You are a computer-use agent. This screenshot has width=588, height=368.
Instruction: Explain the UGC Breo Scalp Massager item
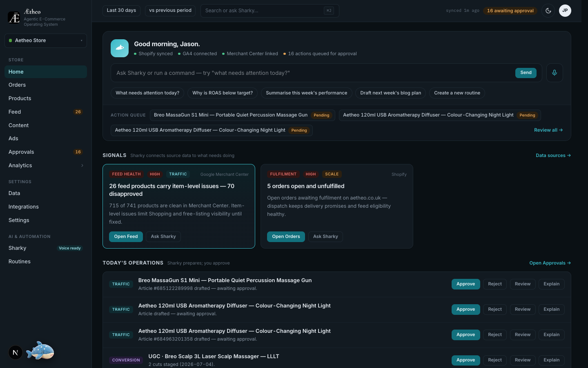click(552, 360)
